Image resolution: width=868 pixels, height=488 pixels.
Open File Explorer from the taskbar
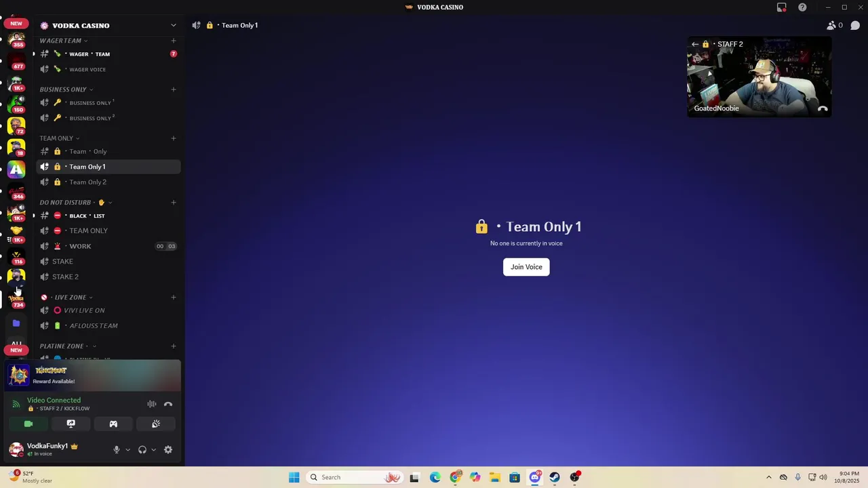point(494,477)
